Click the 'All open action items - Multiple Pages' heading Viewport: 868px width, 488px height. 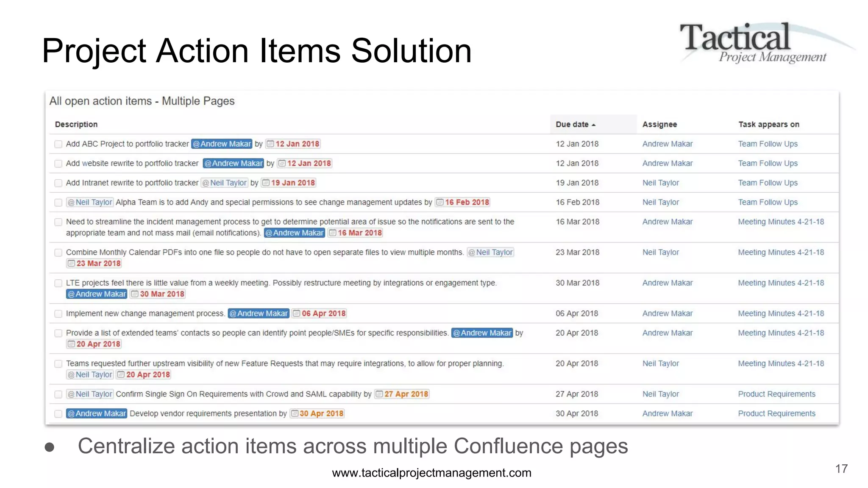click(142, 101)
